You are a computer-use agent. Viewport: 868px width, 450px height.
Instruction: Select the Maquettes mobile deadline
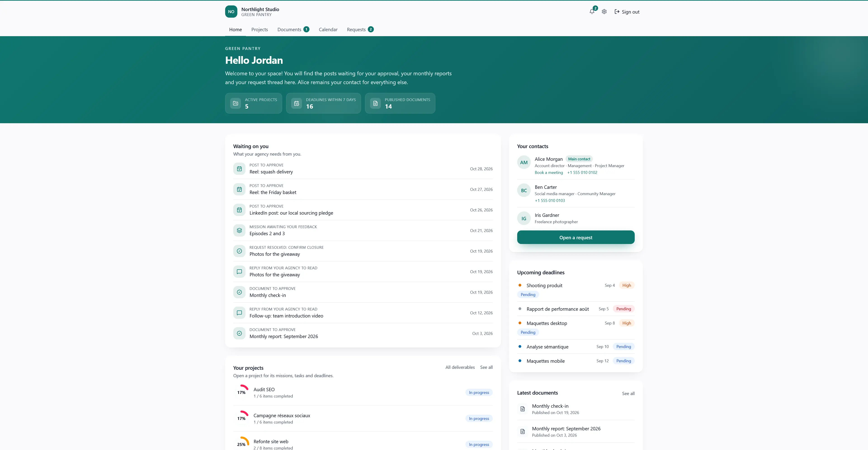576,361
